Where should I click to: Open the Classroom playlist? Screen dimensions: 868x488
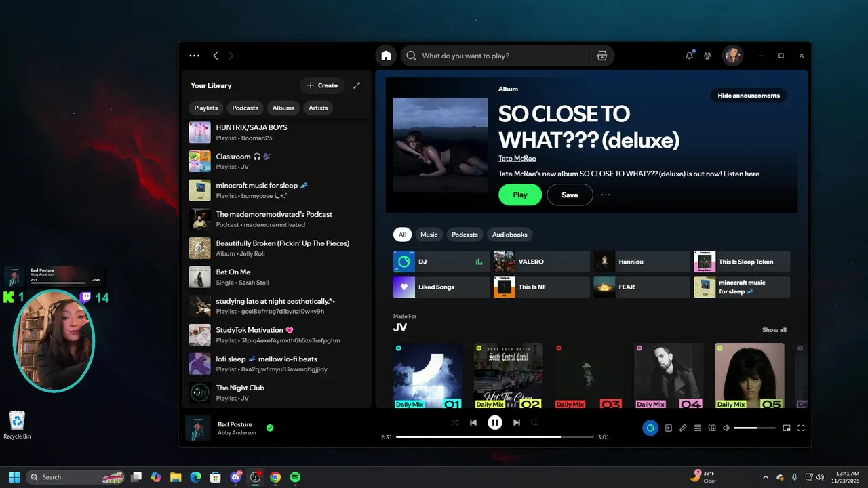click(278, 161)
